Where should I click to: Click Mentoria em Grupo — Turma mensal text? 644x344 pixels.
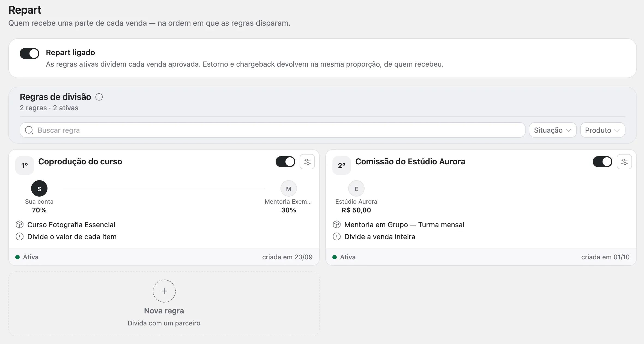404,224
